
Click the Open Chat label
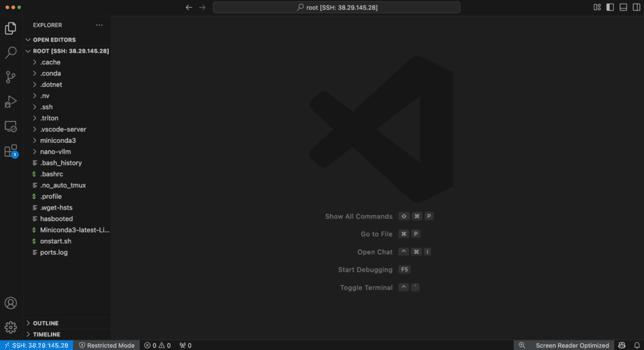375,252
